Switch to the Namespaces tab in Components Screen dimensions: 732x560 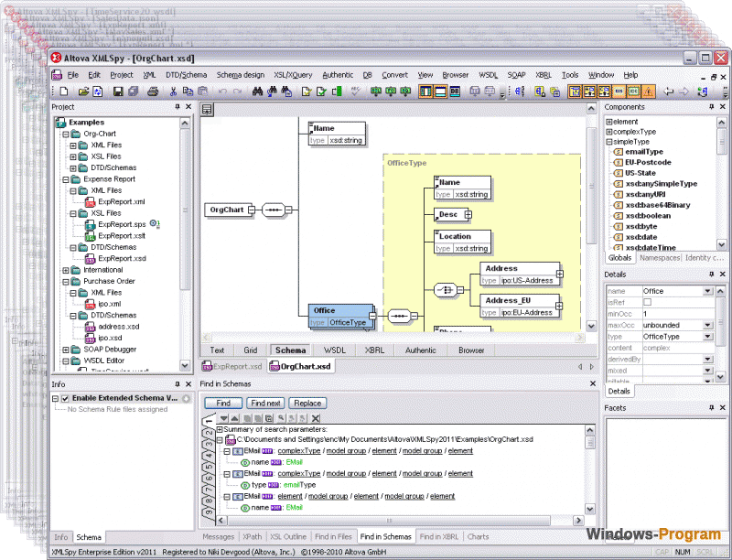point(660,258)
